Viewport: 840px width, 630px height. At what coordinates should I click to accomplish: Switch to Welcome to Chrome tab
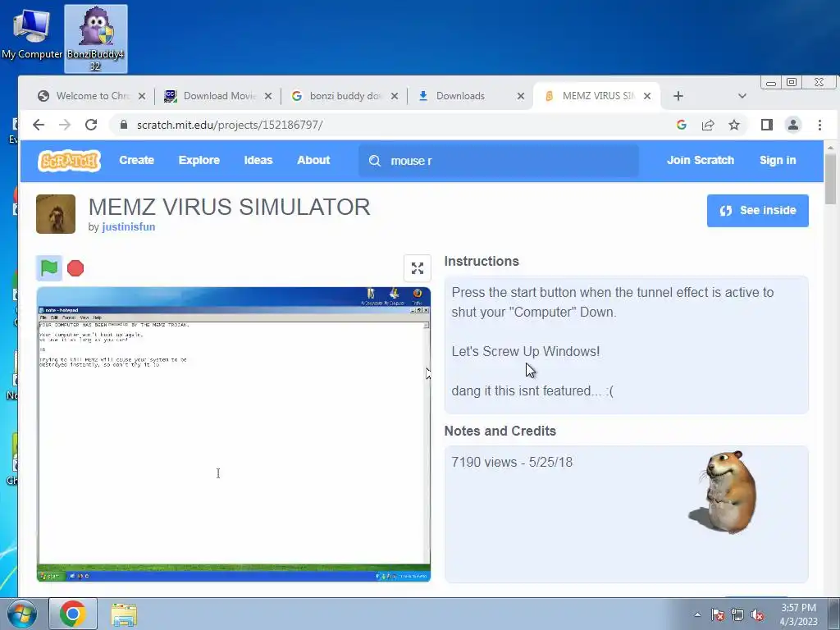(x=91, y=96)
